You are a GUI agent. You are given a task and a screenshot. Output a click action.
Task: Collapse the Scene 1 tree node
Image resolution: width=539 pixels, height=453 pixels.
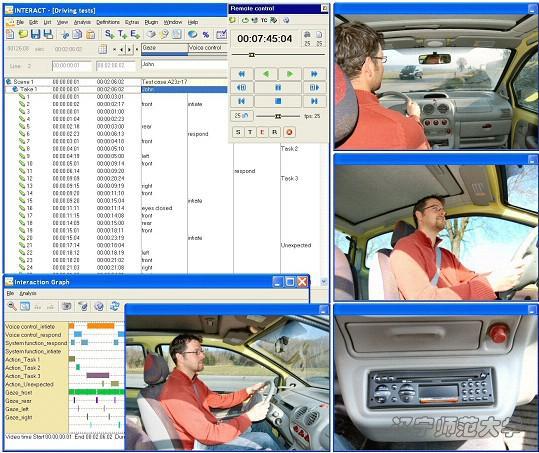point(9,82)
